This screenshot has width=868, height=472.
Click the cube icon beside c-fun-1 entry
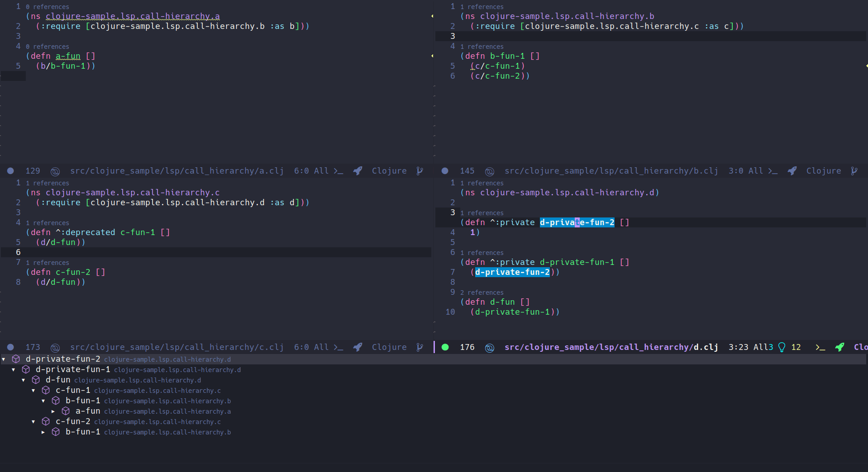(46, 390)
